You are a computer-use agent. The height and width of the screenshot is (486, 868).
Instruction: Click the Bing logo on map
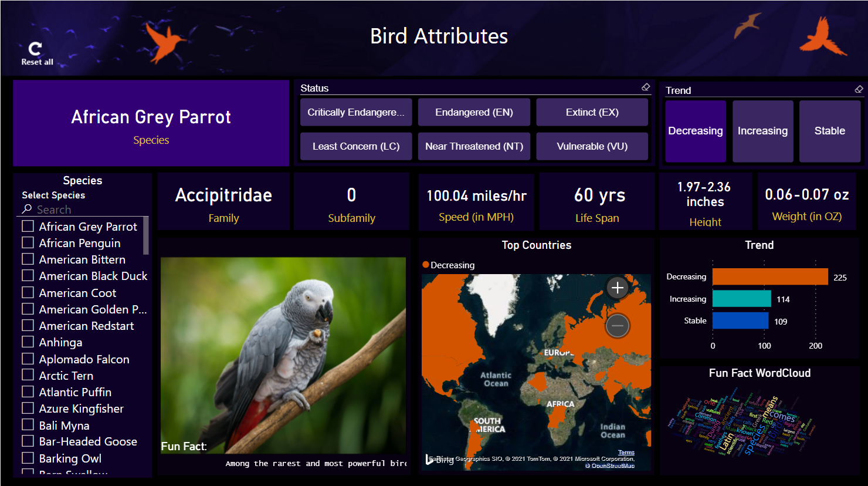pyautogui.click(x=439, y=459)
